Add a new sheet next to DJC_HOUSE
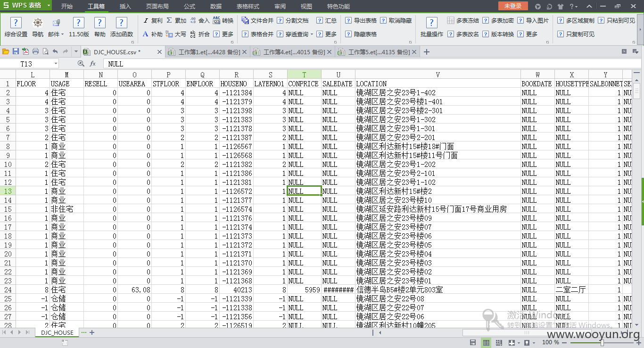 coord(92,332)
